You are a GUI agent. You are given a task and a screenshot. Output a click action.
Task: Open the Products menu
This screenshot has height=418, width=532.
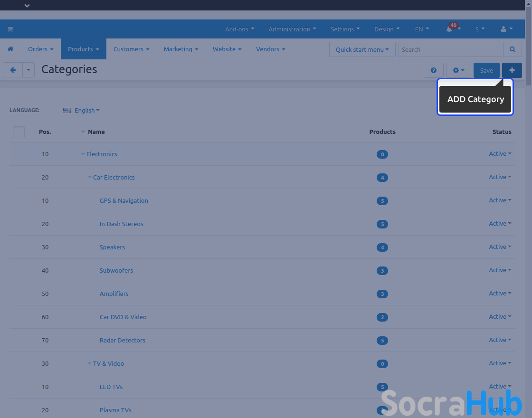[83, 49]
